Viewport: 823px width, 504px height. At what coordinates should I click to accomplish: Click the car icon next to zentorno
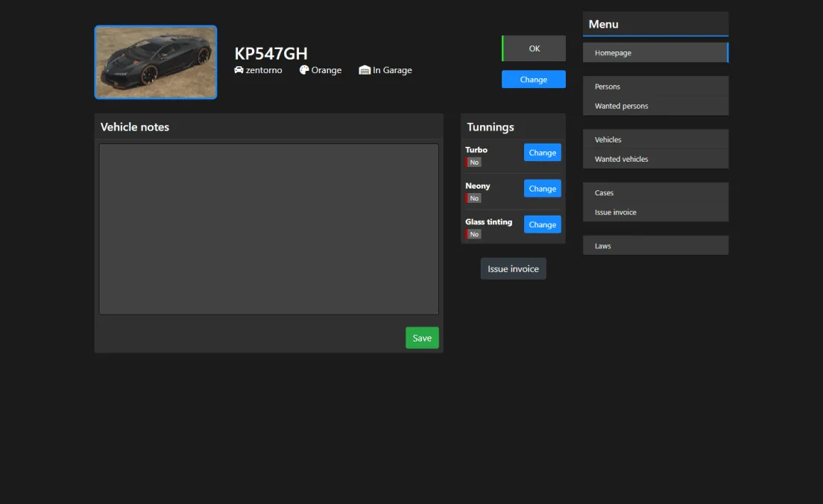tap(239, 70)
